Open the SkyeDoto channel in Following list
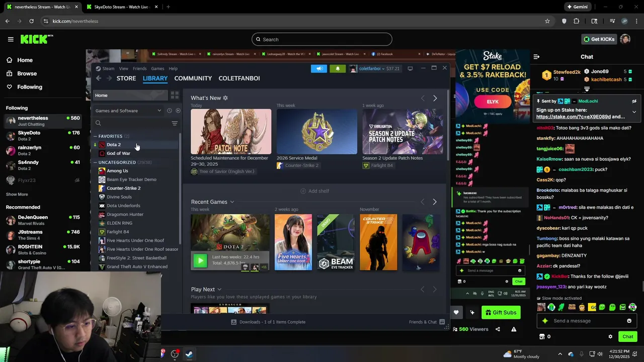 coord(43,135)
